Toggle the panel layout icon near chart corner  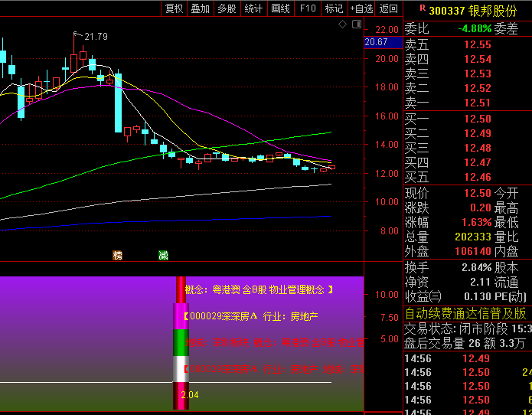357,24
